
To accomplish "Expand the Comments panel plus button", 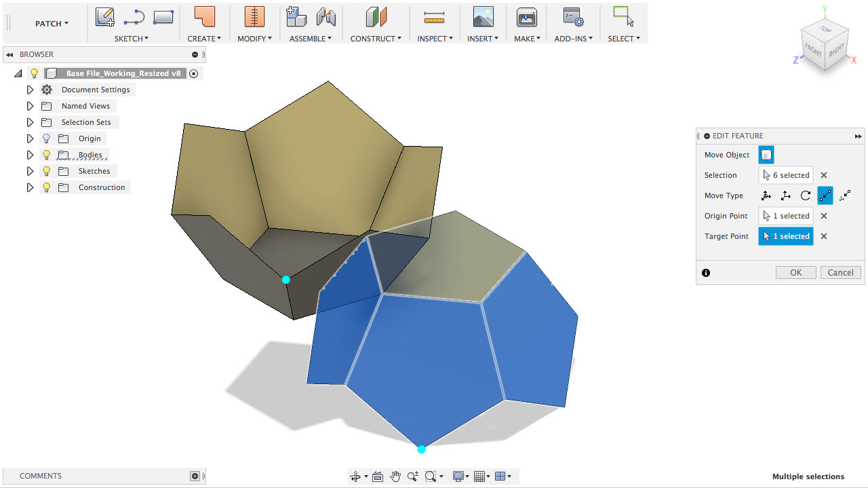I will [x=195, y=476].
